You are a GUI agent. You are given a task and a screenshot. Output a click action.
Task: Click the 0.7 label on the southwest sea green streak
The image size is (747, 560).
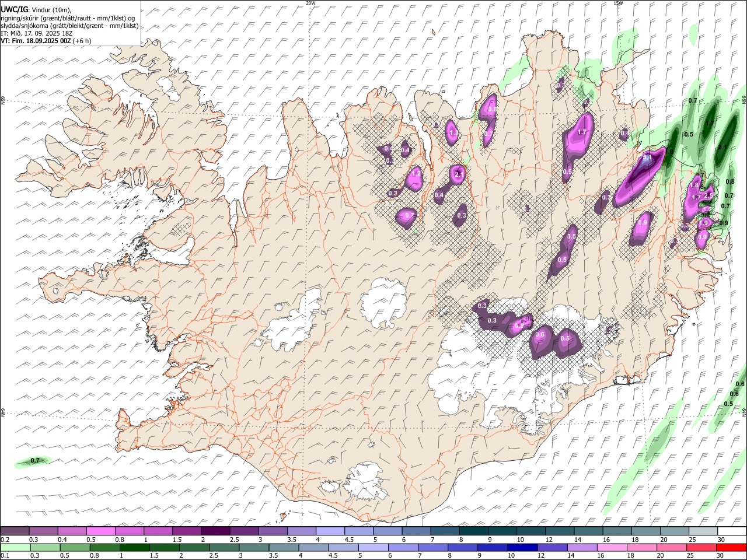[x=35, y=461]
